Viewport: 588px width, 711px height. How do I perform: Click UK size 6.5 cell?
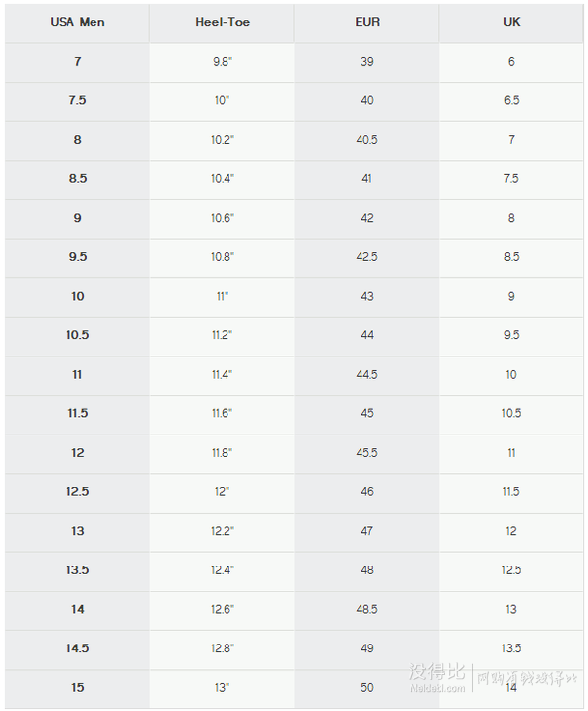coord(511,100)
